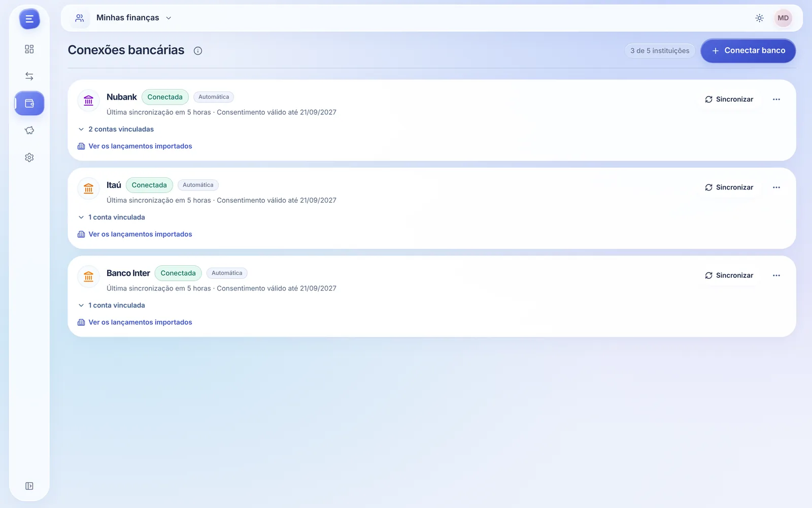The width and height of the screenshot is (812, 508).
Task: Expand Nubank 2 contas vinculadas
Action: (x=116, y=129)
